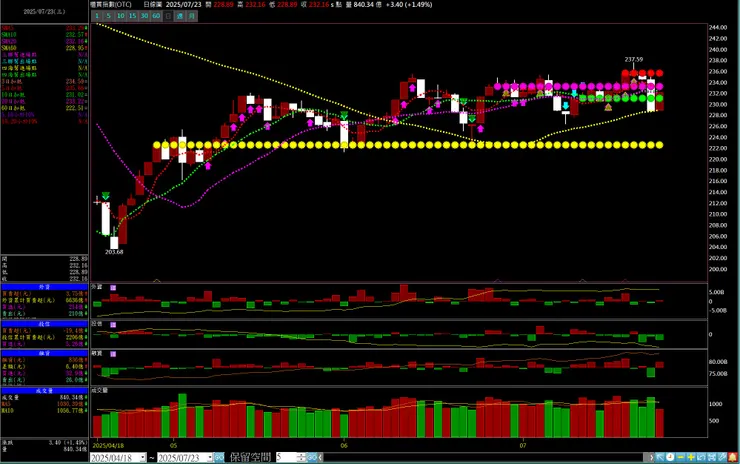This screenshot has height=464, width=740.
Task: Zoom in chart with yellow plus icon
Action: pyautogui.click(x=691, y=457)
